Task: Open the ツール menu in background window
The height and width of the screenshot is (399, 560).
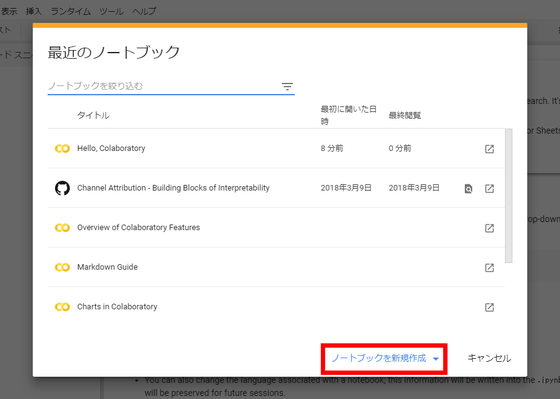Action: click(x=111, y=11)
